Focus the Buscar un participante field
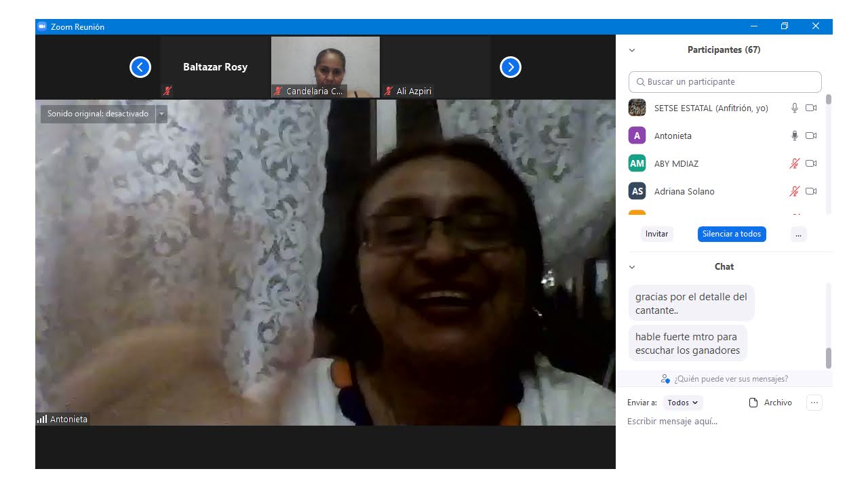868x488 pixels. [x=725, y=82]
